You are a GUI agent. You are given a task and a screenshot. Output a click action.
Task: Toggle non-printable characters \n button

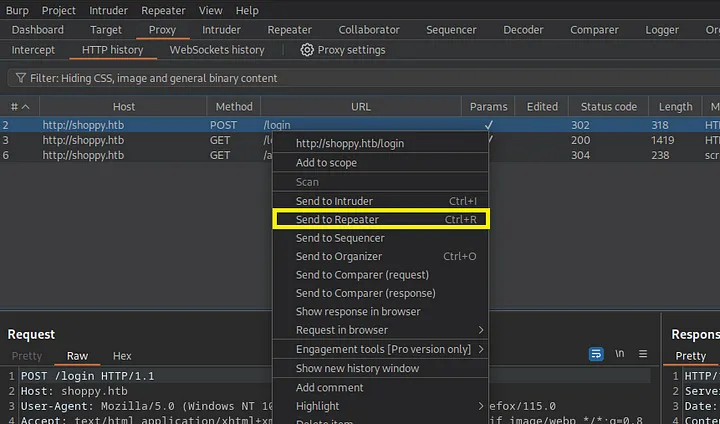[620, 355]
